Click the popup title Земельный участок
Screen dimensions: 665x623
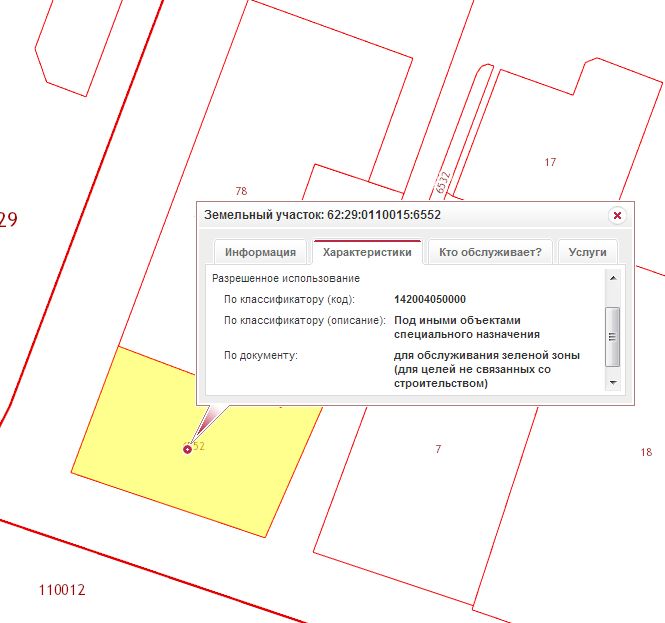pyautogui.click(x=322, y=215)
